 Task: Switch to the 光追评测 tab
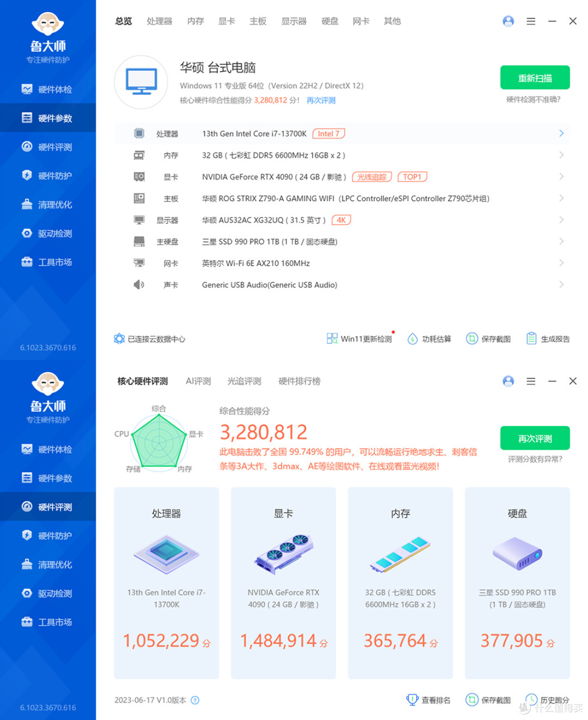(244, 381)
